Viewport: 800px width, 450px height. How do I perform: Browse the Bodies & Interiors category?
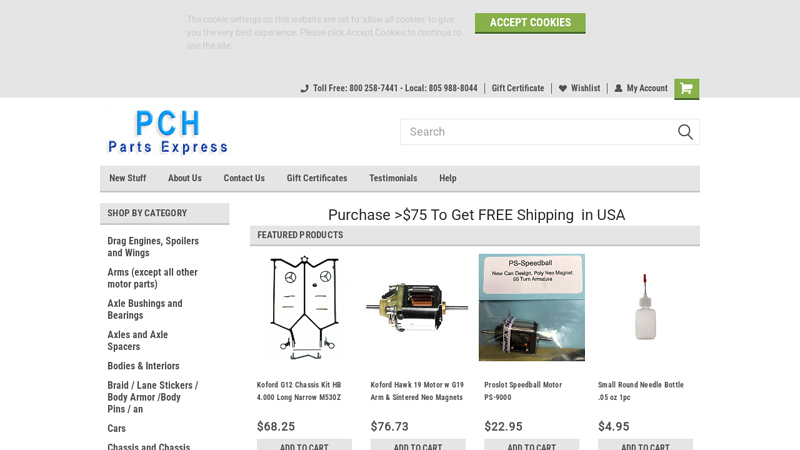[x=143, y=366]
